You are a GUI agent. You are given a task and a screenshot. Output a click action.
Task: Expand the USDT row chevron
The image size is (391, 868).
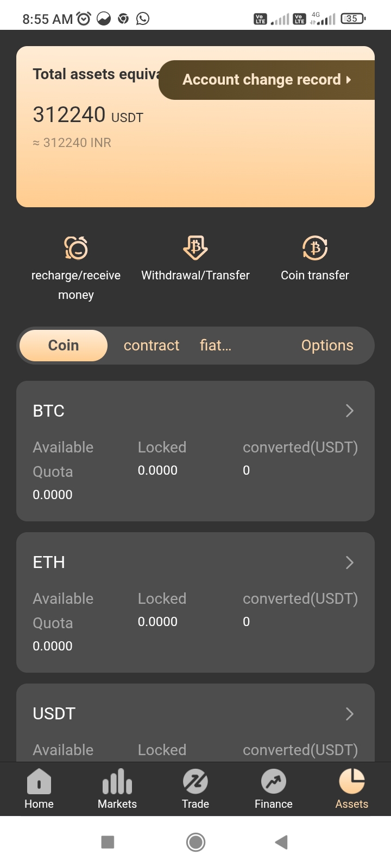coord(350,714)
